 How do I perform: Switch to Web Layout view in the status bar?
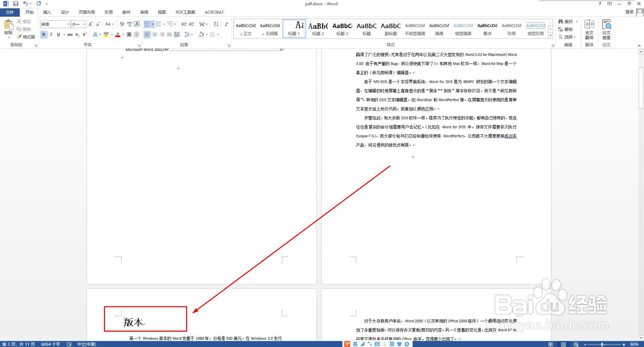[x=576, y=344]
